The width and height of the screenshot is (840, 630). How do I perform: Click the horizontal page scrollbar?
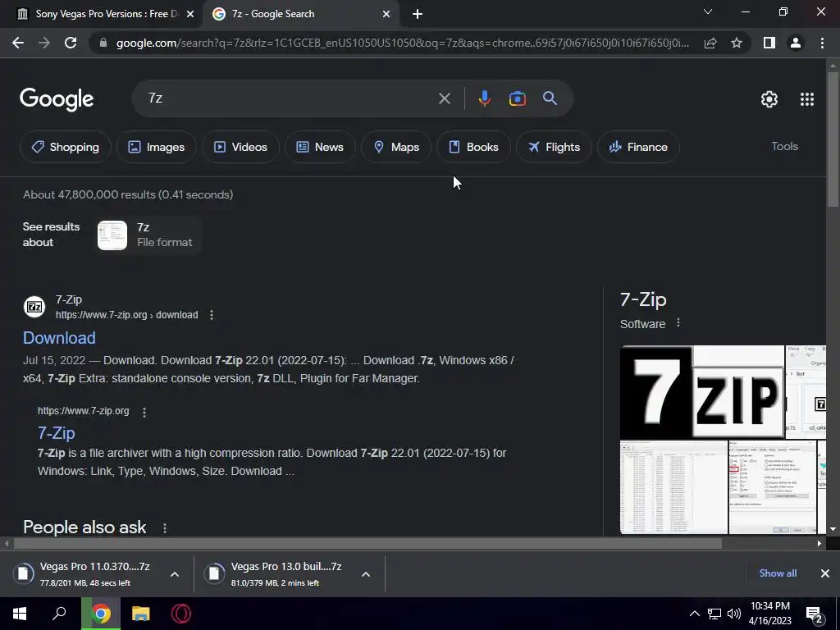367,543
